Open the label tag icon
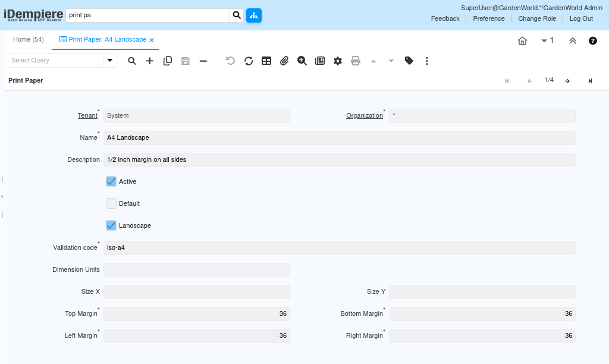Image resolution: width=609 pixels, height=364 pixels. tap(409, 61)
